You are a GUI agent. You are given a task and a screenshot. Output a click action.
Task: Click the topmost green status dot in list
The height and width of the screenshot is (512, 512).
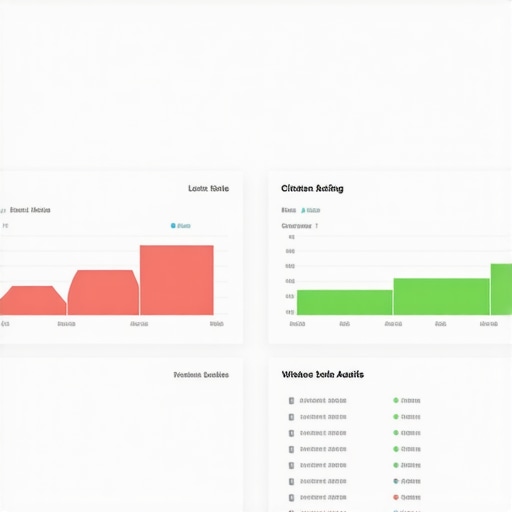coord(396,400)
